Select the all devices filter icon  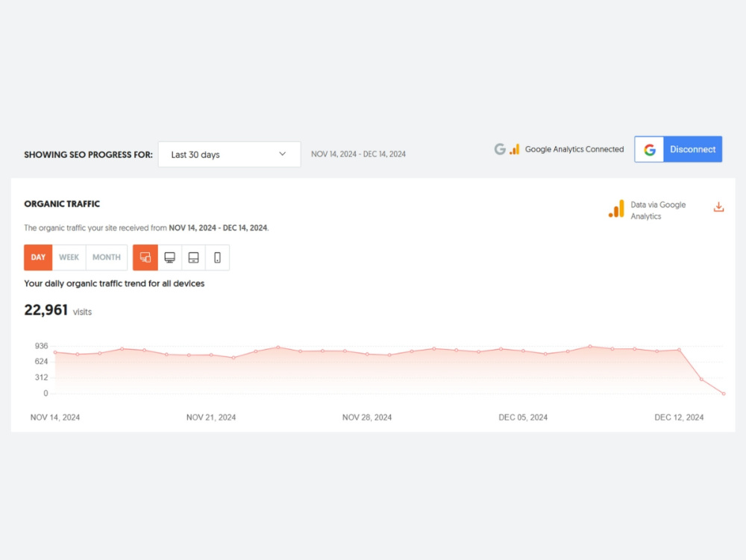point(145,257)
